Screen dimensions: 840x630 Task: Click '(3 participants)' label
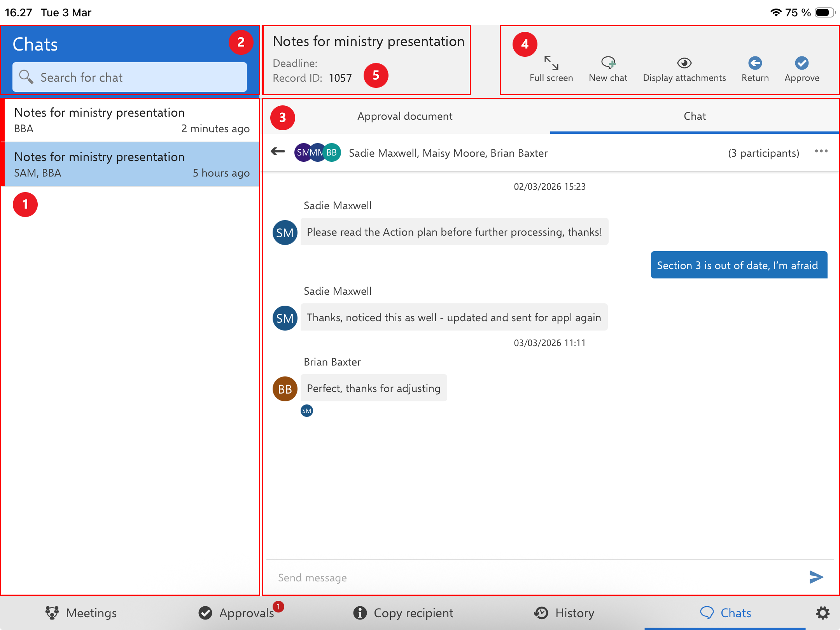(x=763, y=153)
